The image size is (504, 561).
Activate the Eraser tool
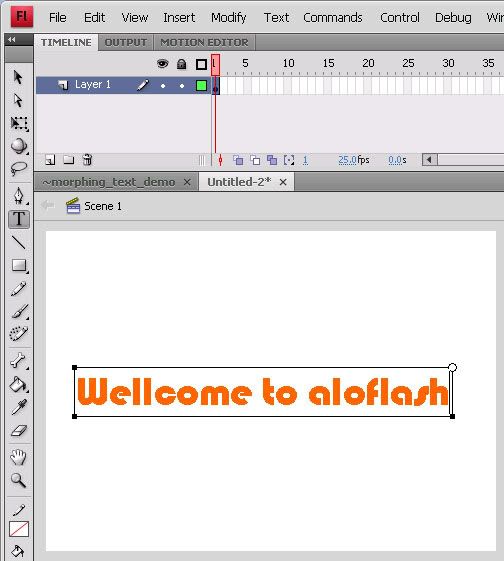pos(18,430)
